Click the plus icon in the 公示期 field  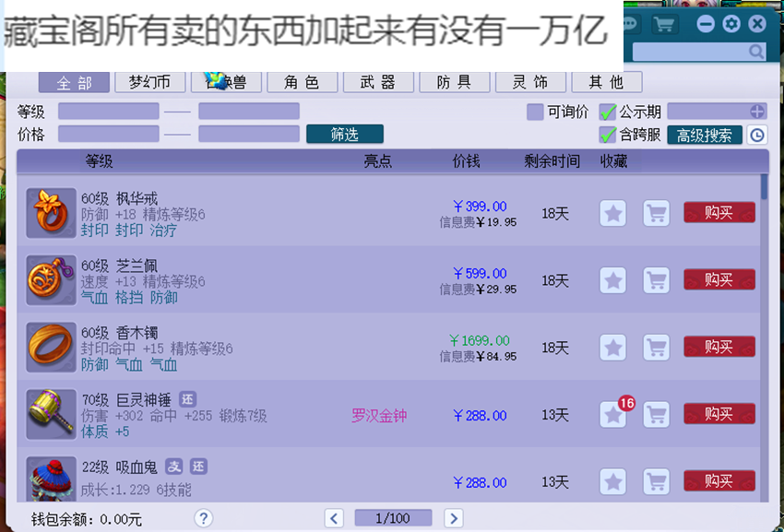pyautogui.click(x=757, y=112)
